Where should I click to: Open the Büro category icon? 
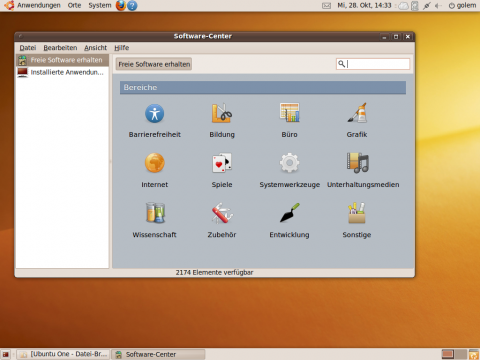289,112
